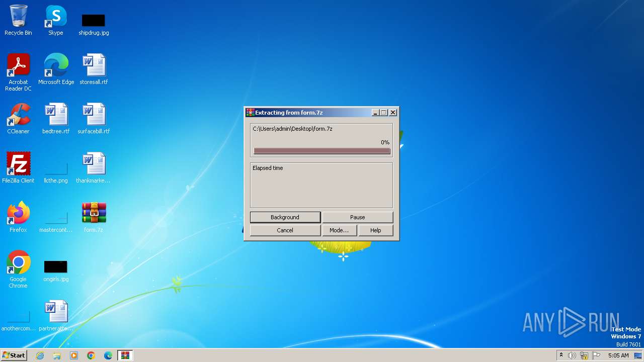Cancel the extraction
This screenshot has width=644, height=362.
(285, 230)
